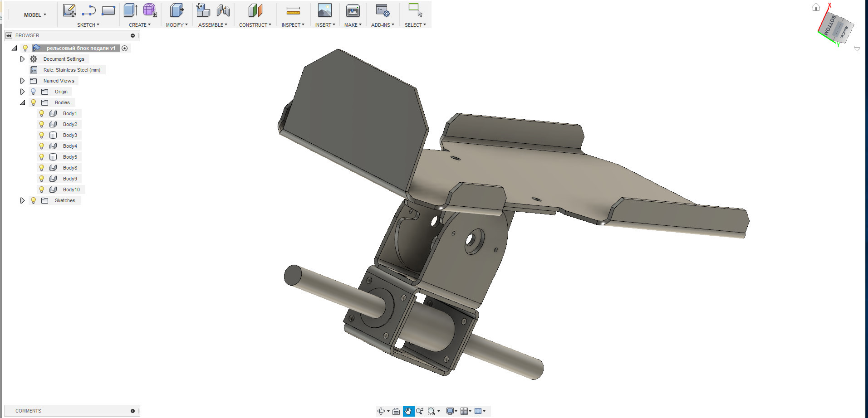Toggle visibility of Body10
Image resolution: width=868 pixels, height=418 pixels.
click(x=42, y=190)
